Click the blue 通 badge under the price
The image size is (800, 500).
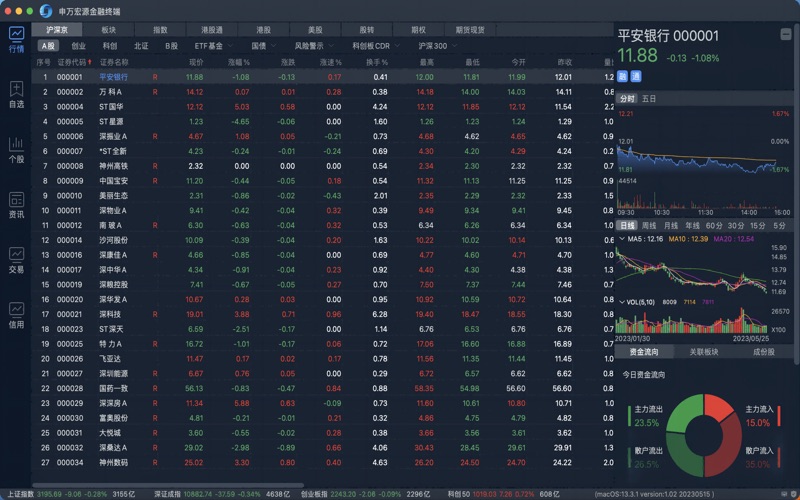click(x=636, y=75)
